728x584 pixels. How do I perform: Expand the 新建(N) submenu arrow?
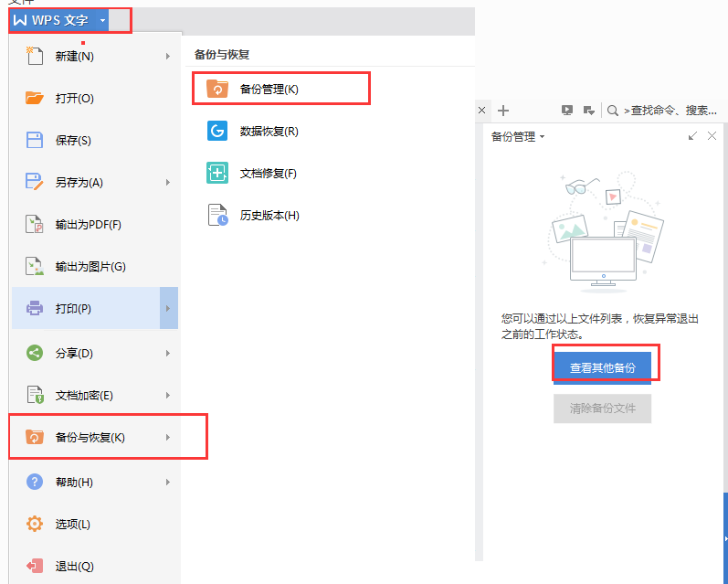click(x=167, y=57)
